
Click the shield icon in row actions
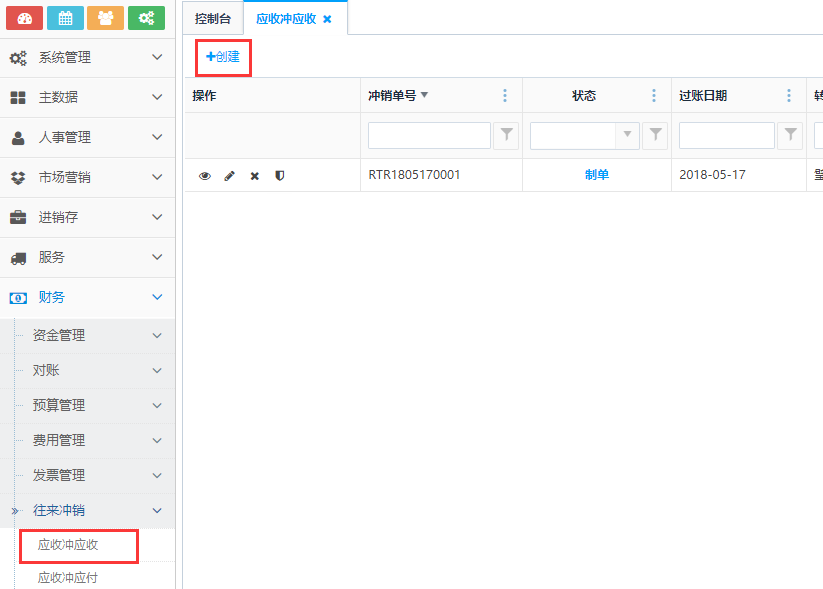pos(279,175)
